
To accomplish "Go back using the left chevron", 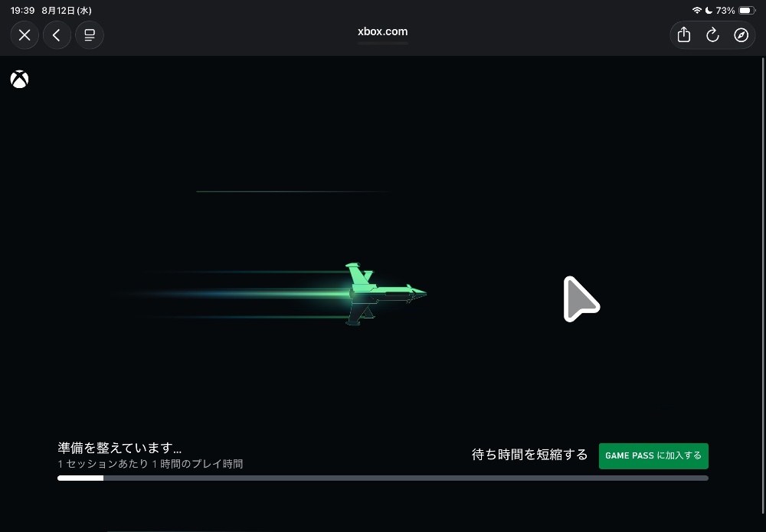I will pos(57,35).
